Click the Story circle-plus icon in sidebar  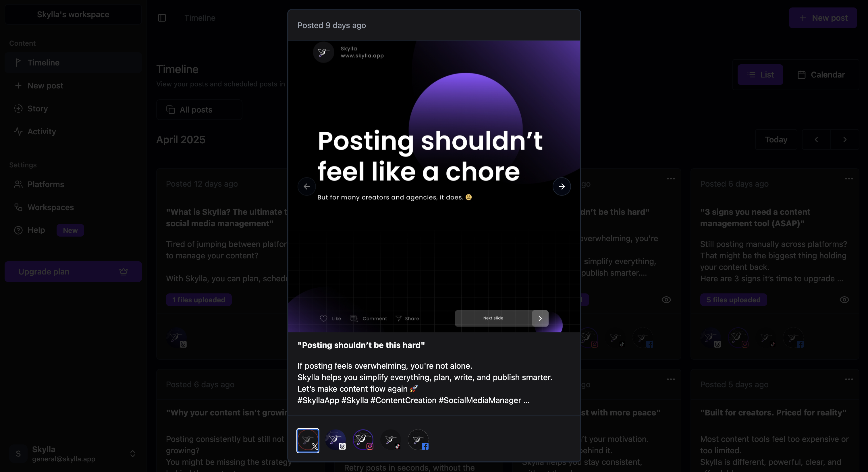[x=18, y=109]
